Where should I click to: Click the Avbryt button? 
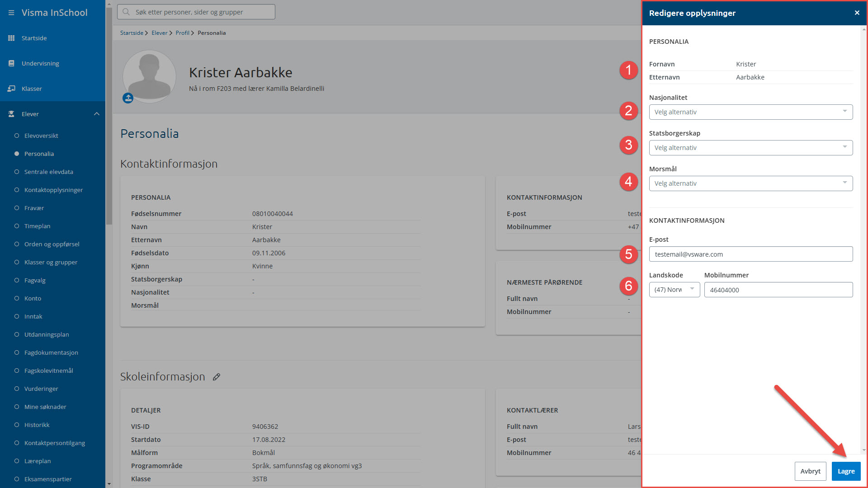(x=810, y=471)
